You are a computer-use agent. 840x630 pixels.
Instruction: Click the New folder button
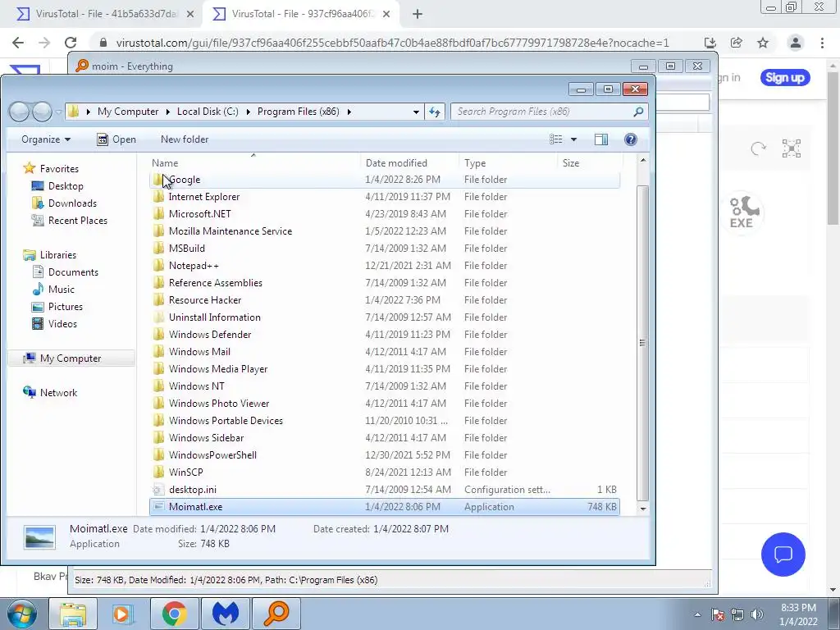point(185,139)
